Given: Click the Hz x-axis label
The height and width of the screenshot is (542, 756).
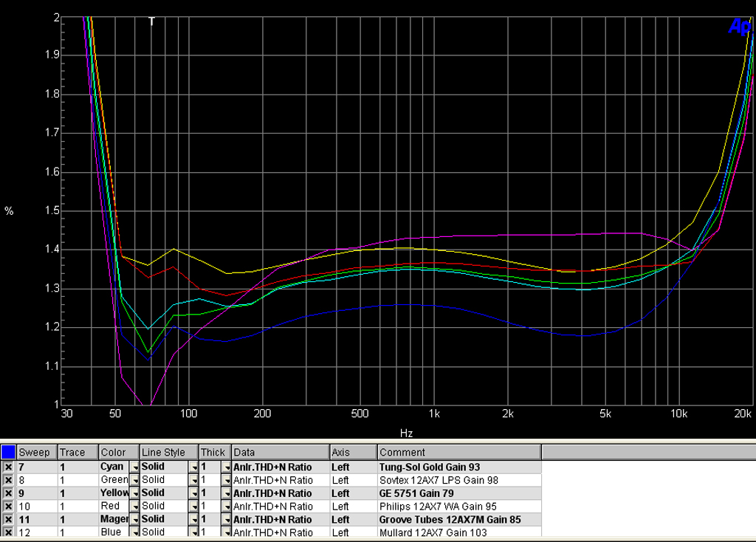Looking at the screenshot, I should pos(407,433).
